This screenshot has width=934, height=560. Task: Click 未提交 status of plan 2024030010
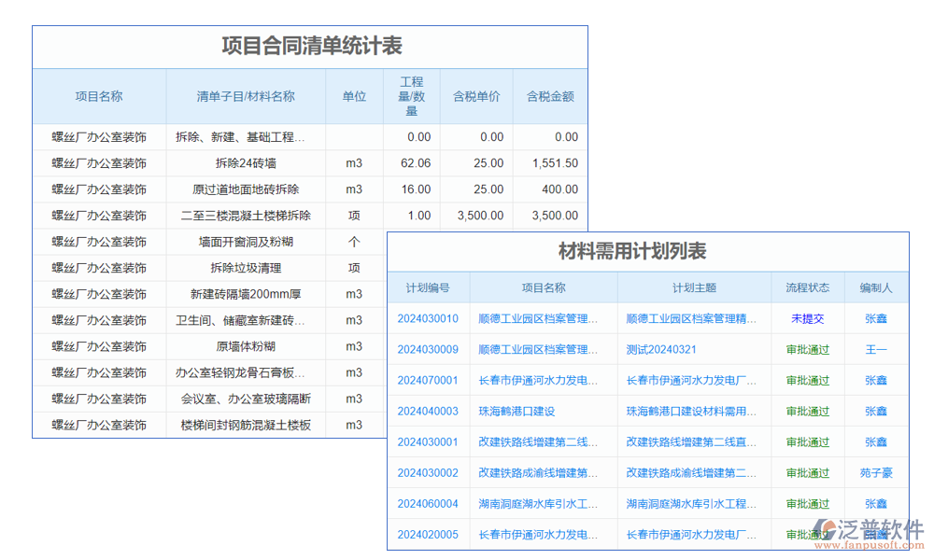point(806,318)
